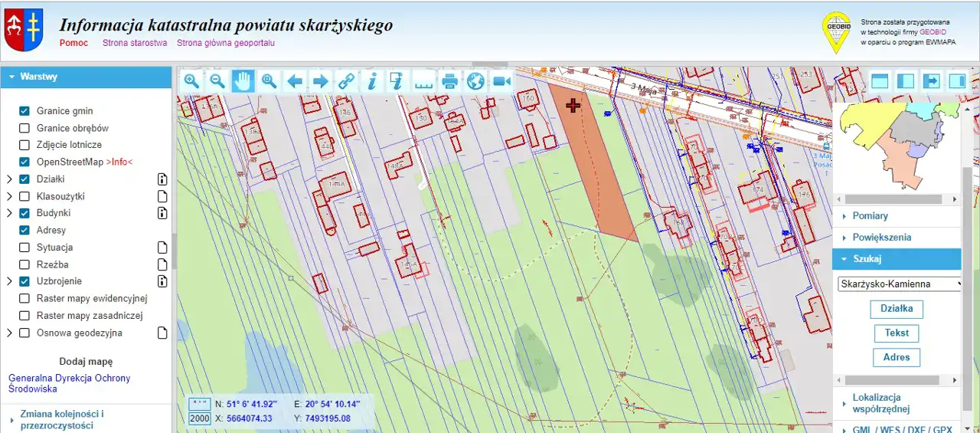Expand the Działki layer tree
Image resolution: width=980 pixels, height=433 pixels.
[9, 179]
